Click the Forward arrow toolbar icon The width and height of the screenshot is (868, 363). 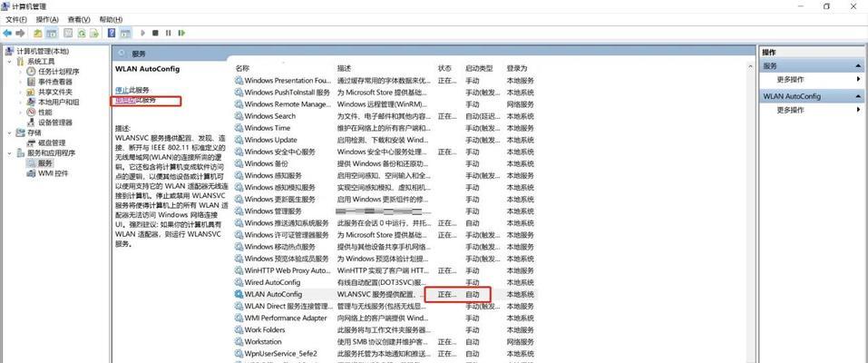tap(21, 34)
